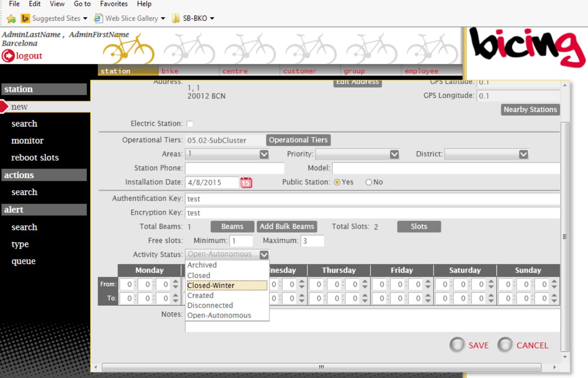Screen dimensions: 588x378
Task: Click the yellow bicycle icon above station tab
Action: tap(128, 49)
